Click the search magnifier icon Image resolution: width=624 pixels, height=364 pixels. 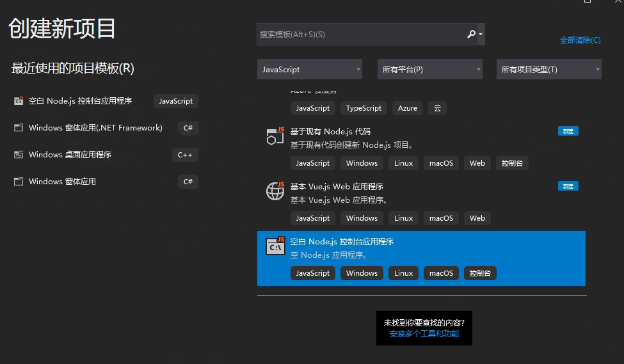click(471, 34)
